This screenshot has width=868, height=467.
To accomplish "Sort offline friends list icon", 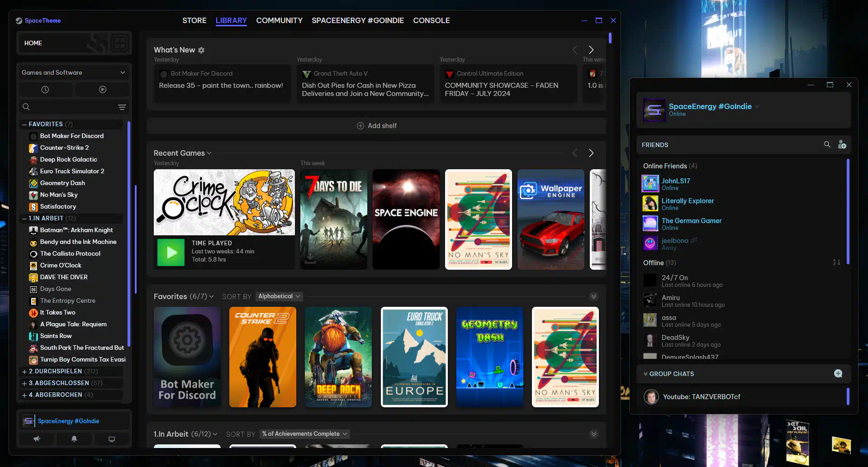I will [x=836, y=262].
